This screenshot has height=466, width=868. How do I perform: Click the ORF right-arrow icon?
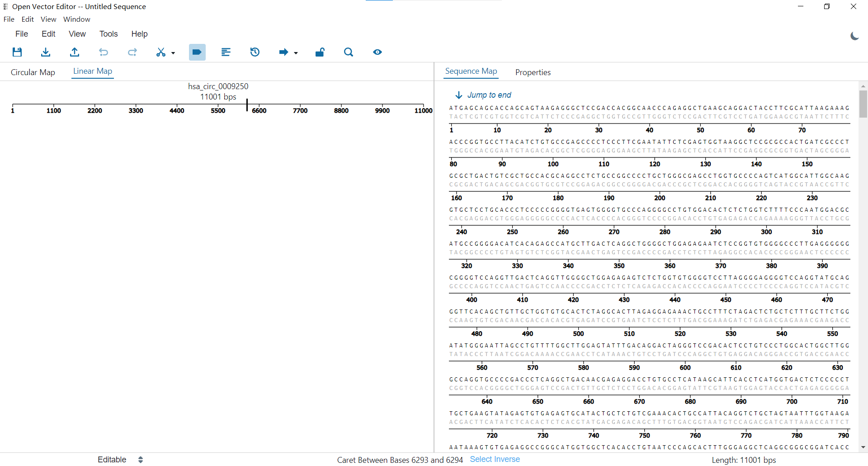[283, 52]
